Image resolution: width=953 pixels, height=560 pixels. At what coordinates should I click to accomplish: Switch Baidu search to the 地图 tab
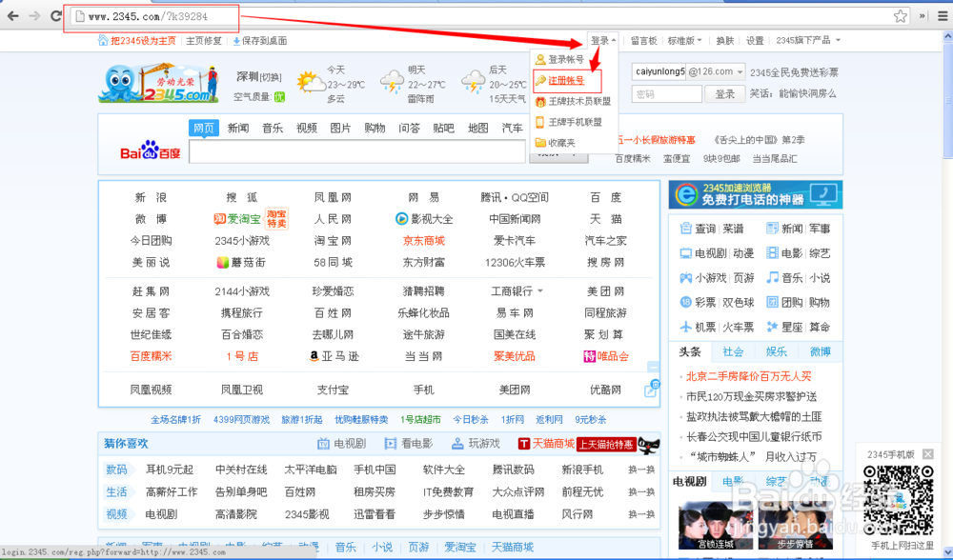(x=478, y=129)
